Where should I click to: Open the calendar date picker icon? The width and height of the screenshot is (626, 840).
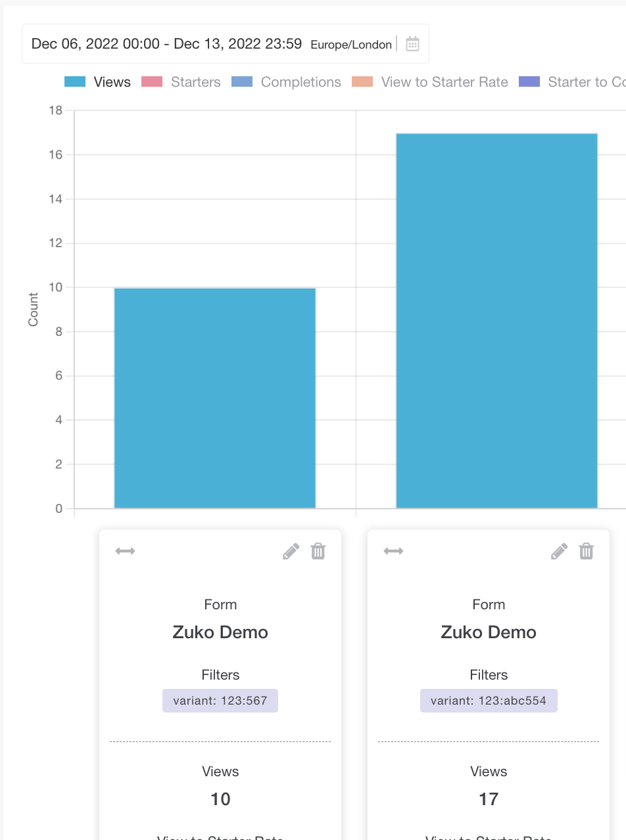(412, 45)
